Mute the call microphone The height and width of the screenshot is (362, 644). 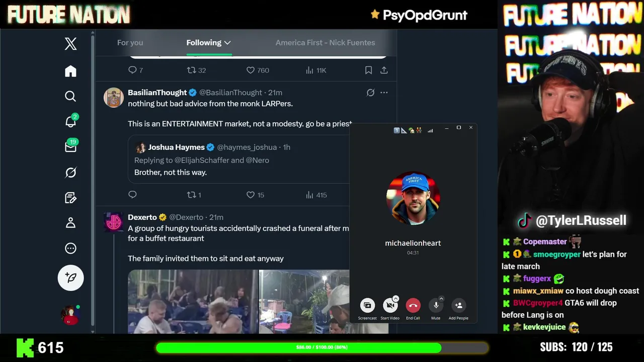point(436,305)
